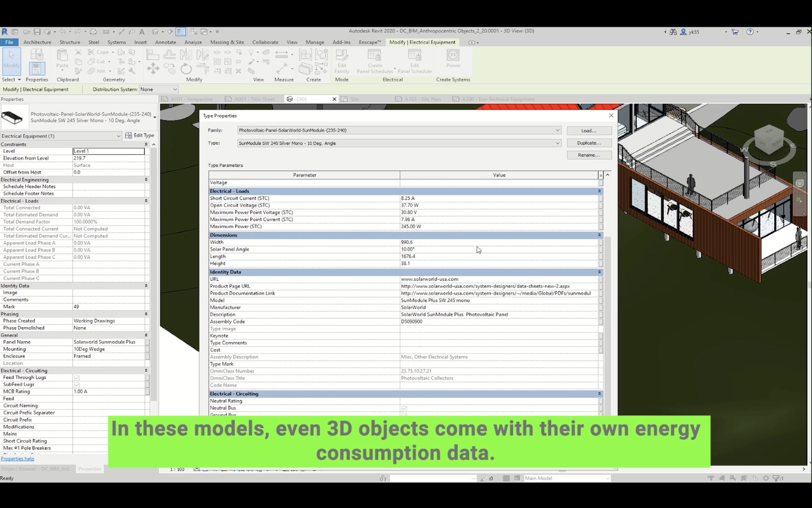The width and height of the screenshot is (812, 508).
Task: Click the Text tool icon in quick access toolbar
Action: (142, 32)
